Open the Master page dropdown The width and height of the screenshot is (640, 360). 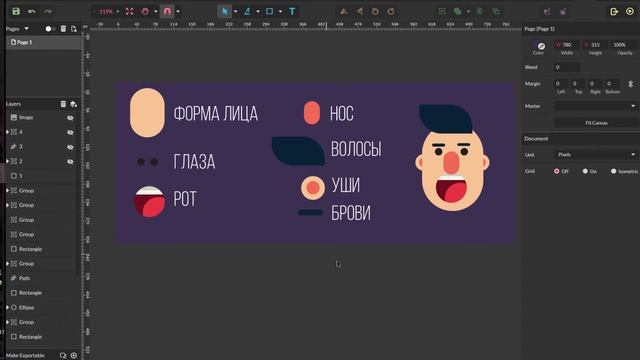595,106
